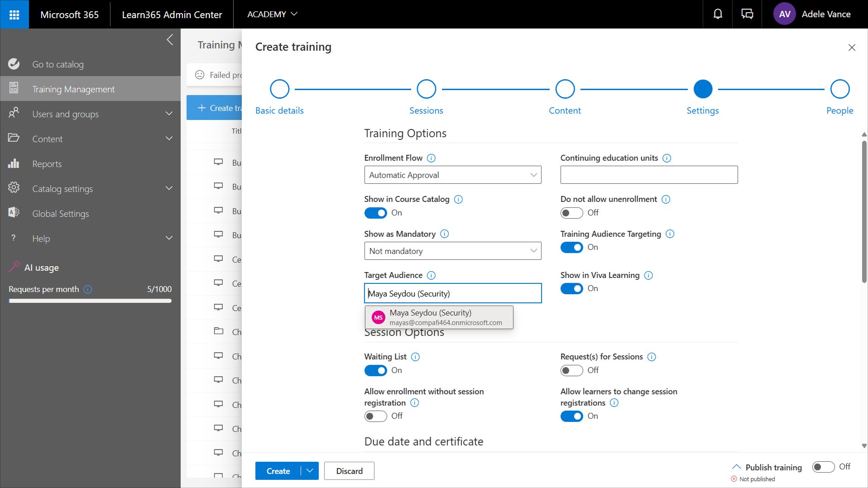Click info icon for Requests per month
The image size is (868, 488).
(88, 289)
